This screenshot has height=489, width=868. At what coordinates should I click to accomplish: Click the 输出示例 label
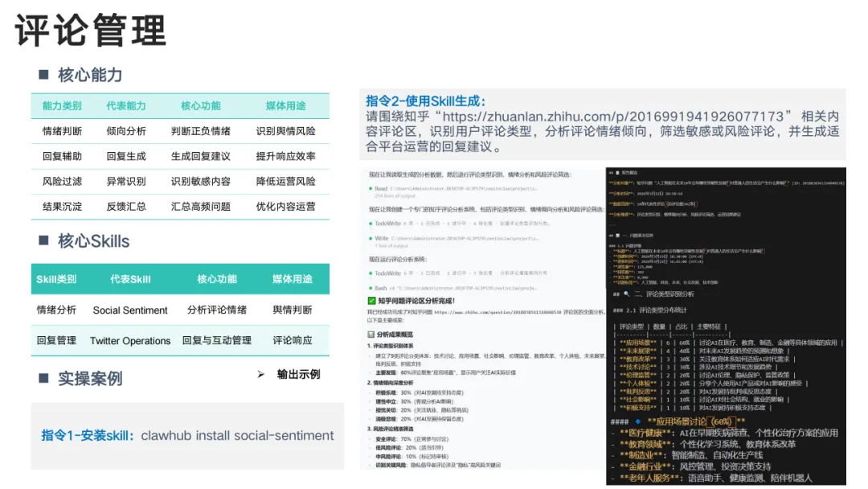tap(298, 374)
